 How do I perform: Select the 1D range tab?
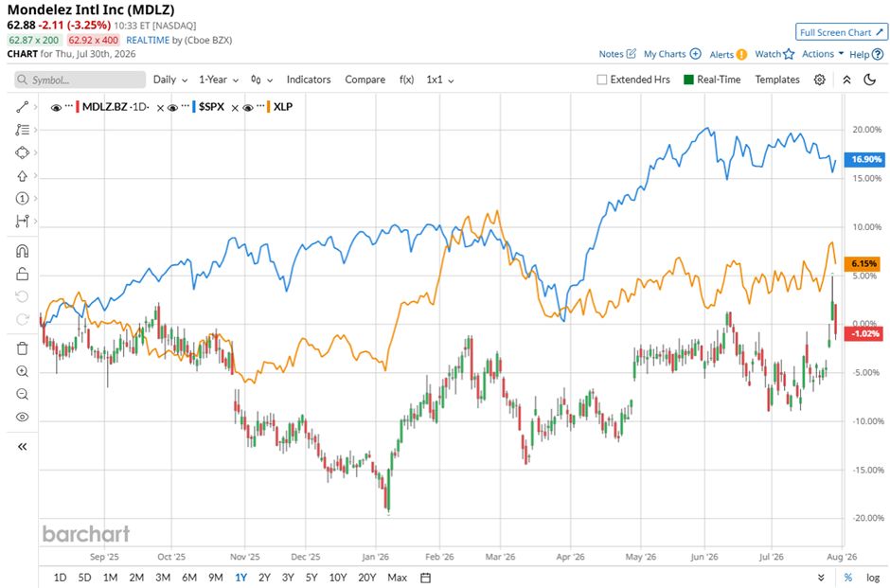point(60,578)
